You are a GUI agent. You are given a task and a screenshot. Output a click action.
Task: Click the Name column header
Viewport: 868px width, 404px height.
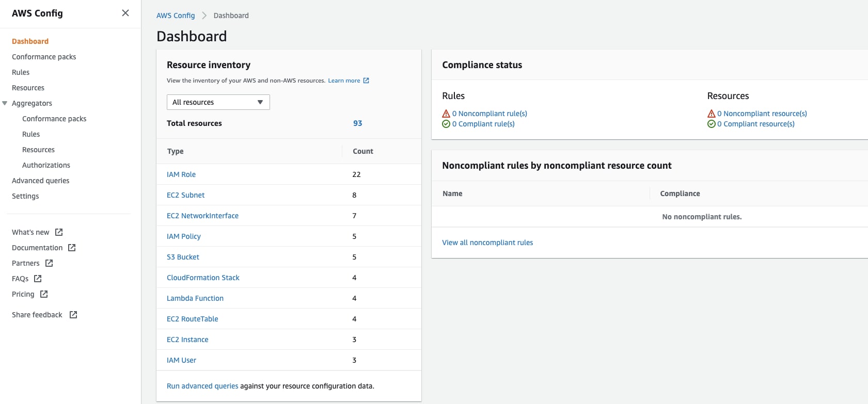tap(452, 193)
